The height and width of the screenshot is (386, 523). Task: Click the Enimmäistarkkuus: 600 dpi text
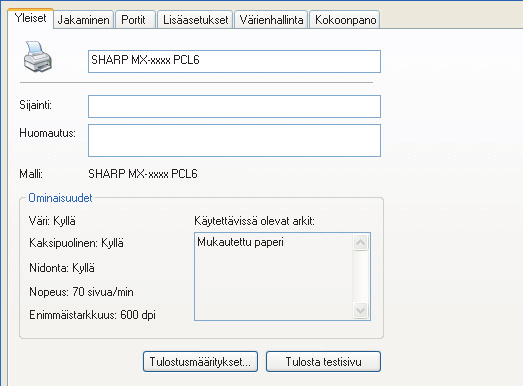pos(92,315)
